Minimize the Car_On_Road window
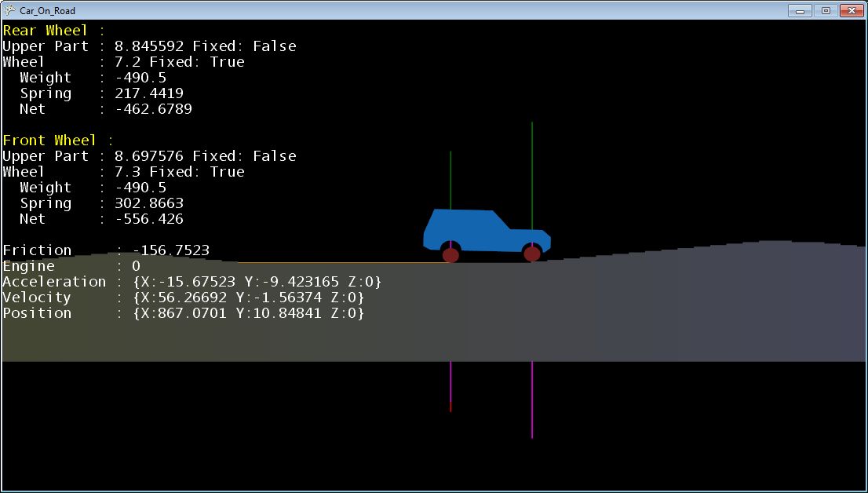The height and width of the screenshot is (493, 868). [x=800, y=11]
